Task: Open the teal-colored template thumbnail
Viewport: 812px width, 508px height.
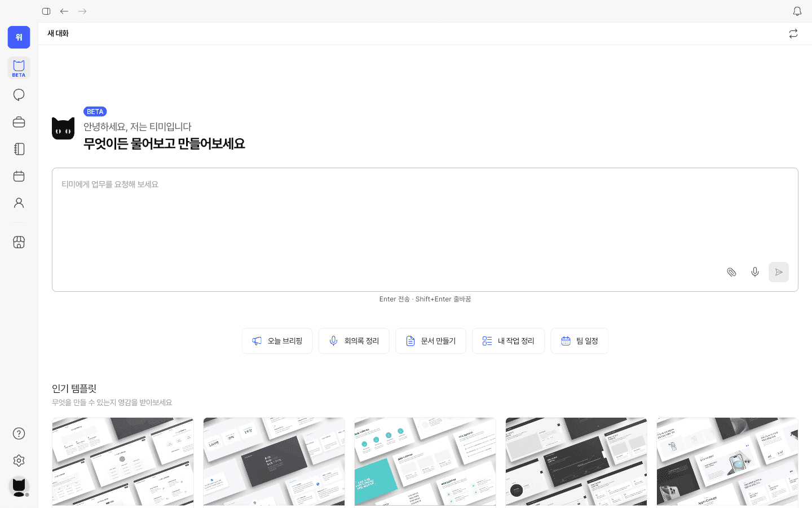Action: coord(425,462)
